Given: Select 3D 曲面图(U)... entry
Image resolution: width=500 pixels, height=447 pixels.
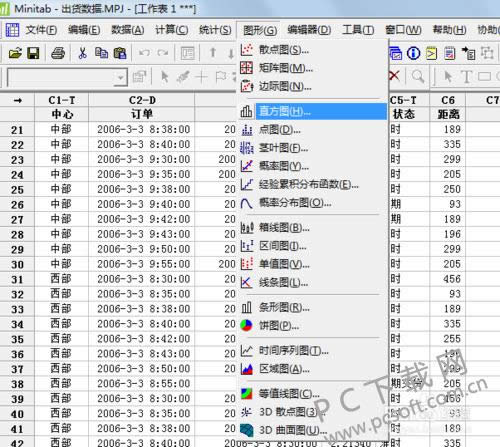Looking at the screenshot, I should [313, 430].
